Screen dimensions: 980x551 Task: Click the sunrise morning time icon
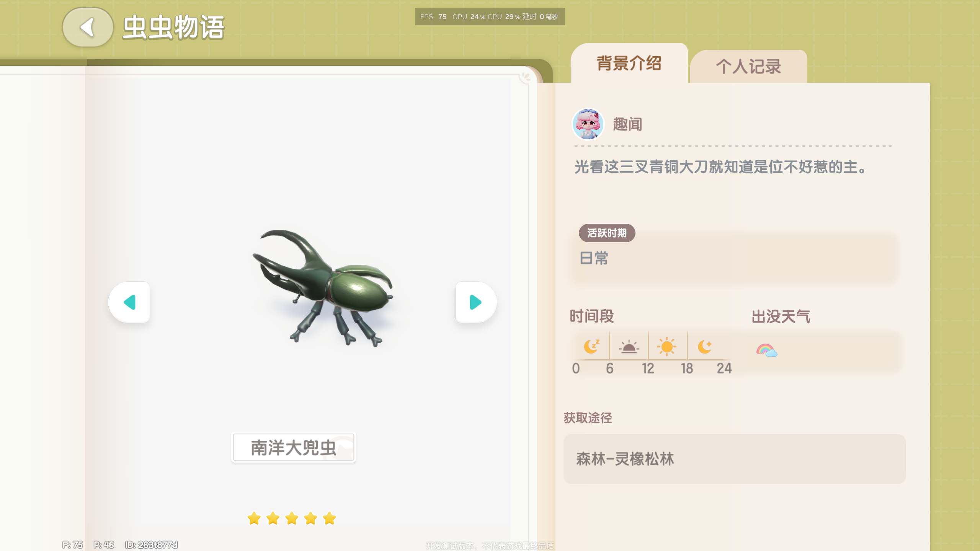click(629, 347)
